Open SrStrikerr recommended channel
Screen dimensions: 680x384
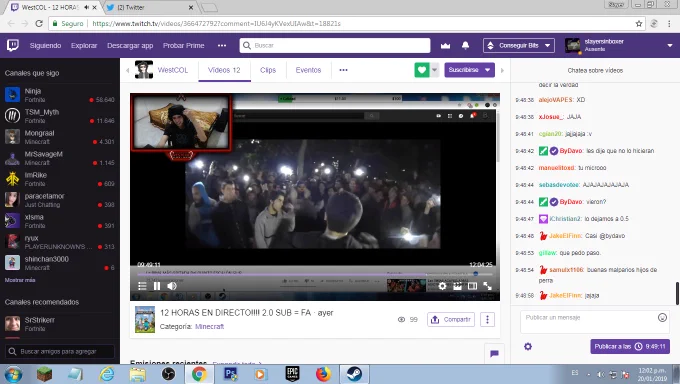[59, 324]
